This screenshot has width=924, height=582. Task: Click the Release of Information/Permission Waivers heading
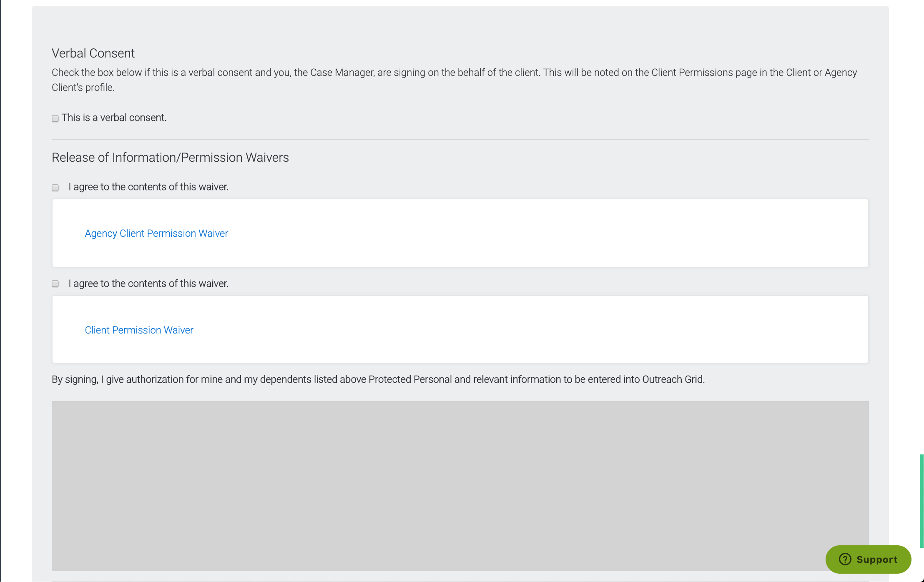pyautogui.click(x=170, y=158)
